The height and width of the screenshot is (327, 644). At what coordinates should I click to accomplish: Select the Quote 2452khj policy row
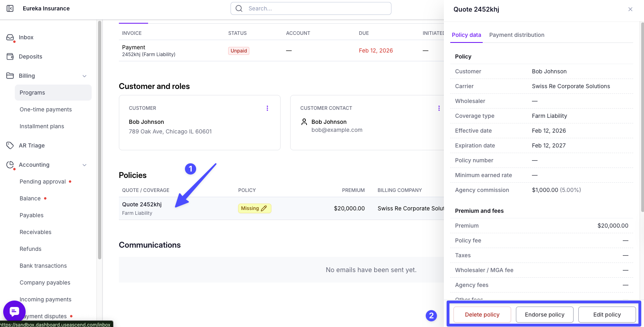click(281, 208)
